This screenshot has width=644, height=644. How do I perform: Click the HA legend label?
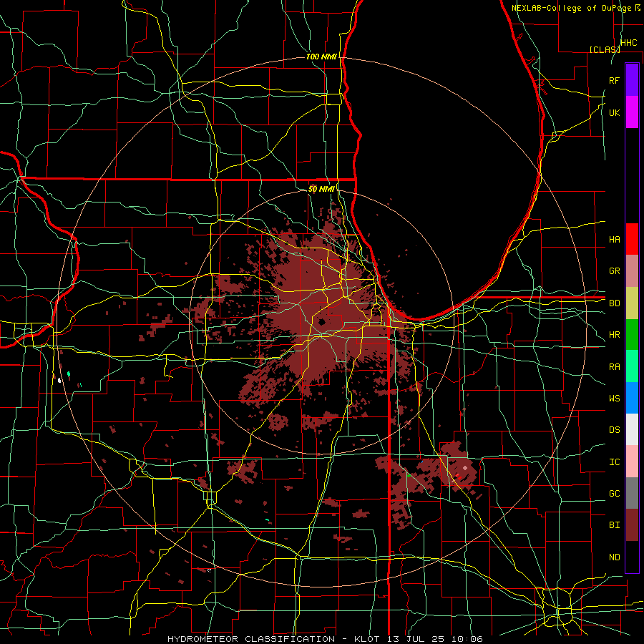[x=614, y=239]
